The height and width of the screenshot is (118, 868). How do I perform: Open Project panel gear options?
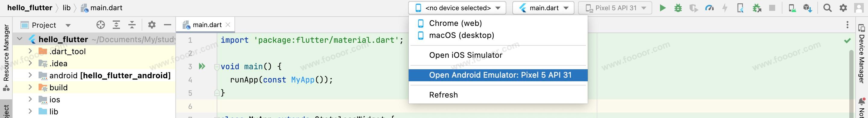[x=152, y=25]
